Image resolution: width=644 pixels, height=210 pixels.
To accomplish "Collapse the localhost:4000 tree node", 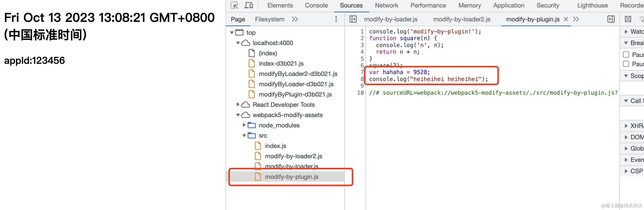I will click(238, 43).
